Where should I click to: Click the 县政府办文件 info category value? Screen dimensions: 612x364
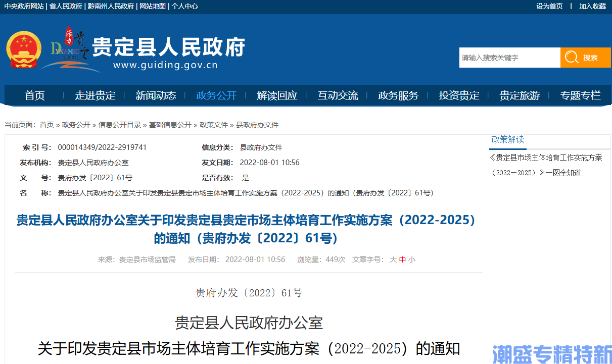(x=261, y=147)
